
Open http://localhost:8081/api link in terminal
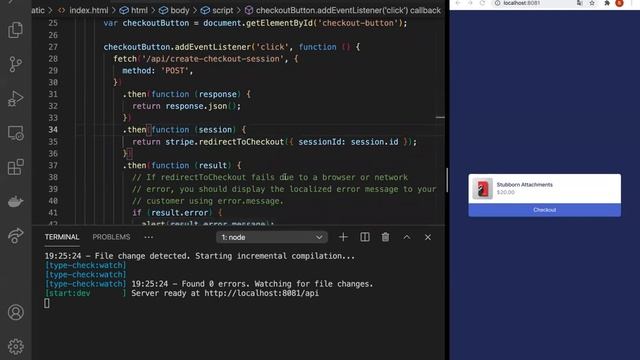tap(262, 293)
